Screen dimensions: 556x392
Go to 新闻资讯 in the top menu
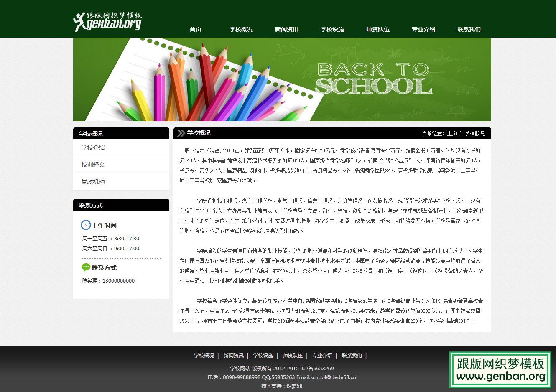pos(287,29)
